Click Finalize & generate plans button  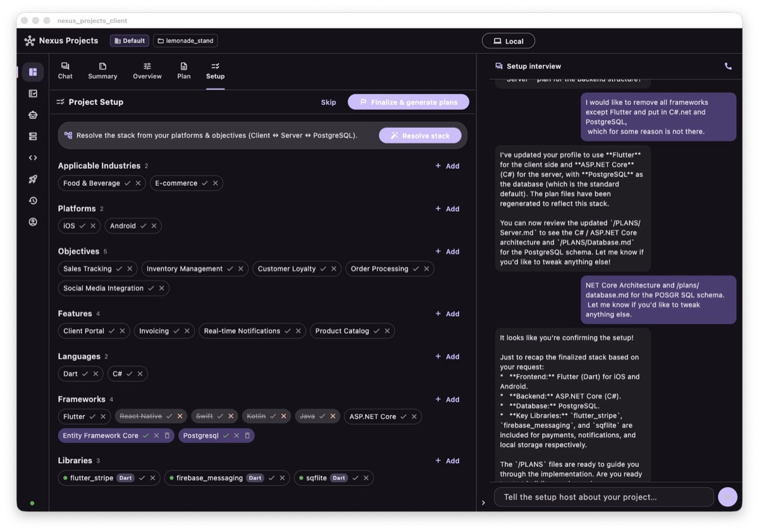click(x=409, y=102)
